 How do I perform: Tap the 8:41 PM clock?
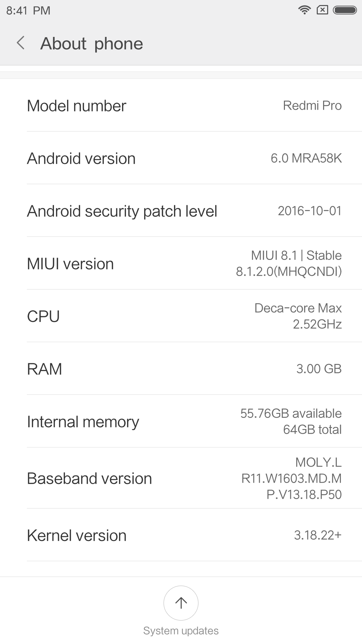click(28, 10)
